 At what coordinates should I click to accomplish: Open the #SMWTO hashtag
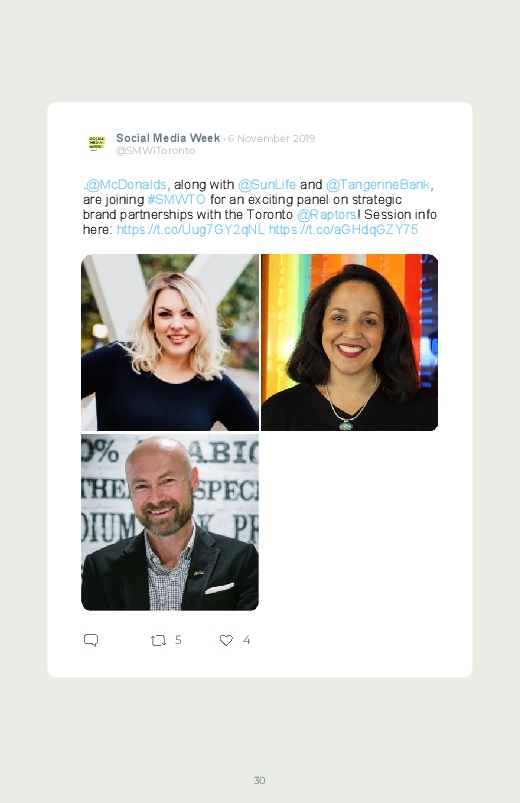tap(176, 199)
